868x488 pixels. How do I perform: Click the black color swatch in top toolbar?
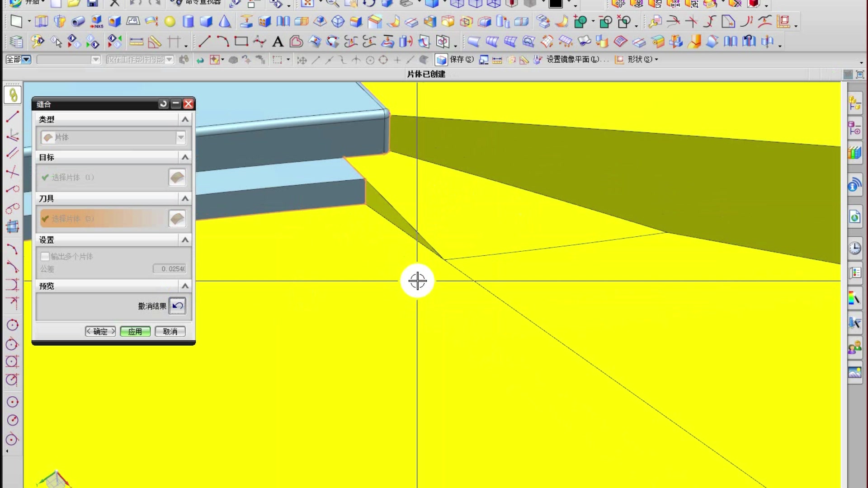pos(555,4)
